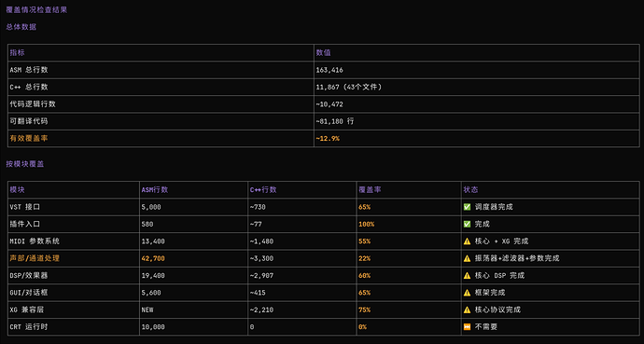This screenshot has width=644, height=344.
Task: Select the 总体数据 heading
Action: (x=21, y=27)
